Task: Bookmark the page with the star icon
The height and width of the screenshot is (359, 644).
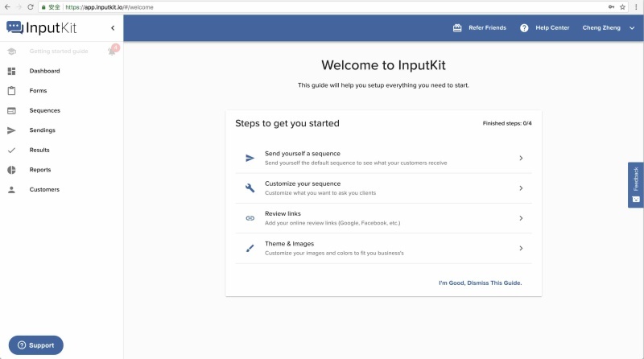Action: pos(622,7)
